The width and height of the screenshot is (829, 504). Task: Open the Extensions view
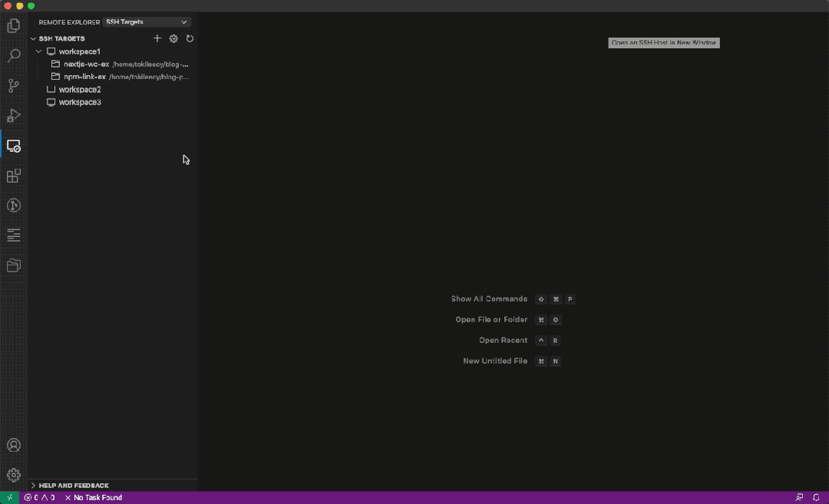(x=13, y=176)
